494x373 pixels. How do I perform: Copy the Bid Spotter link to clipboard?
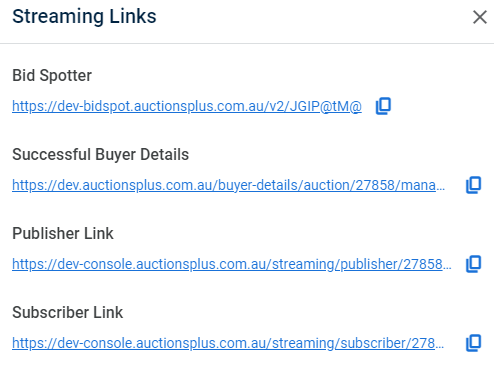[383, 106]
